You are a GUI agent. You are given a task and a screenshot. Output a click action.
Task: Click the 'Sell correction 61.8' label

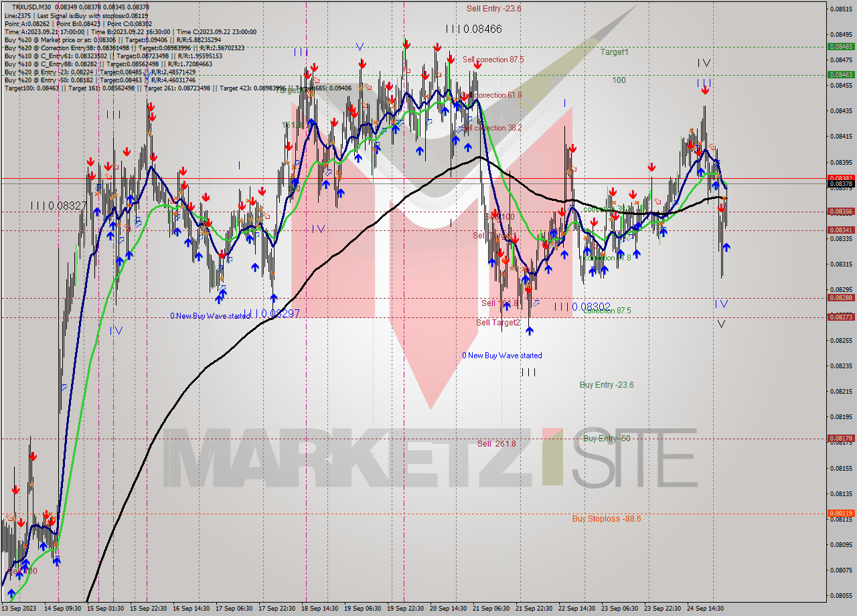(x=492, y=95)
